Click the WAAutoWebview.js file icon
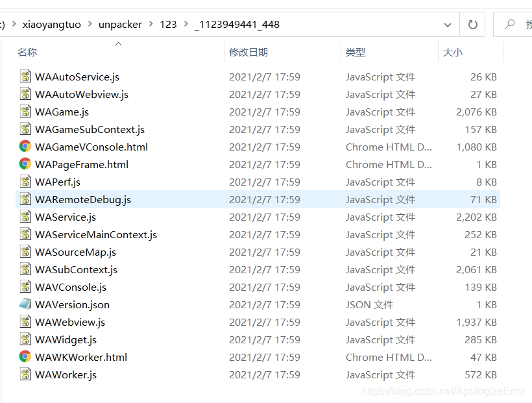This screenshot has width=532, height=403. click(25, 94)
